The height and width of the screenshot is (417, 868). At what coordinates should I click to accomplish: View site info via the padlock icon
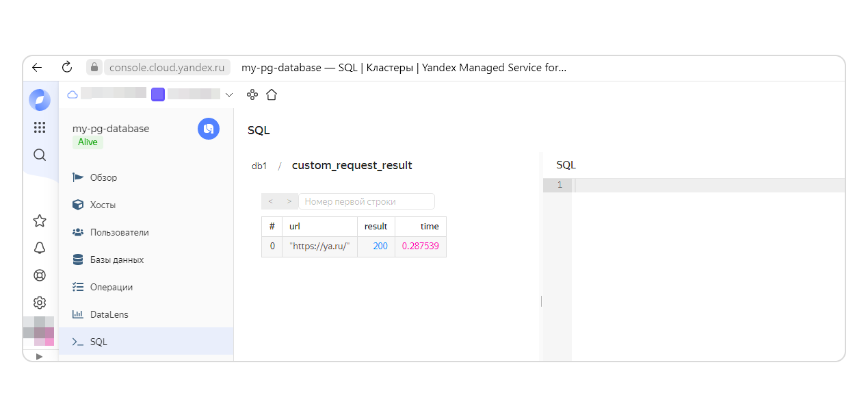[x=94, y=67]
